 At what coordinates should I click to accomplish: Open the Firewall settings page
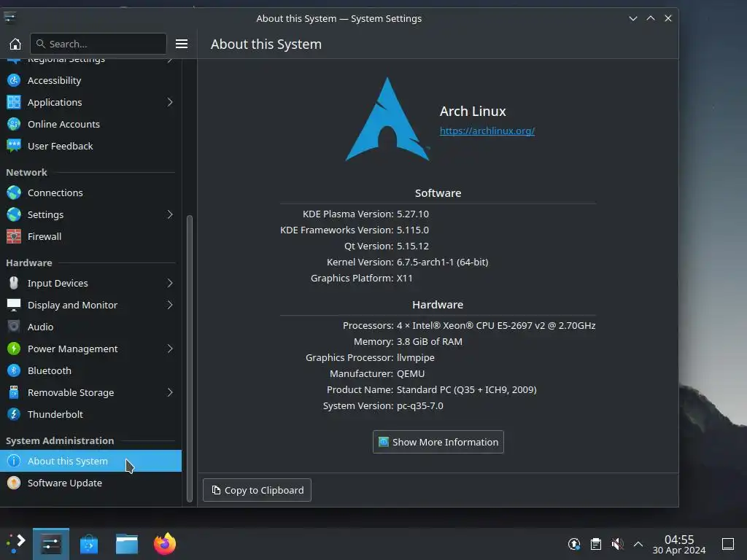tap(90, 237)
